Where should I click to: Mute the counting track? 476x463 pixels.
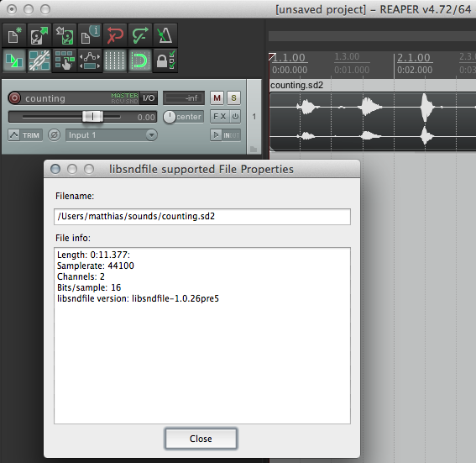[x=217, y=97]
